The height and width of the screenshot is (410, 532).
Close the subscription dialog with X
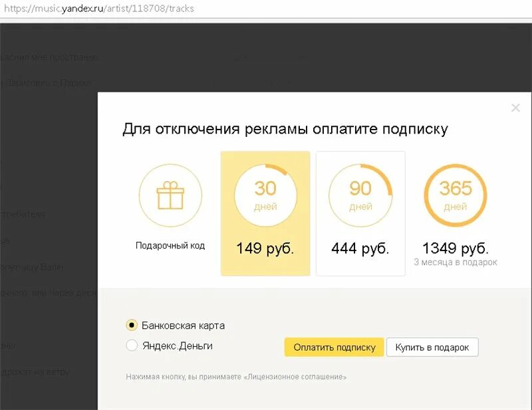point(515,108)
